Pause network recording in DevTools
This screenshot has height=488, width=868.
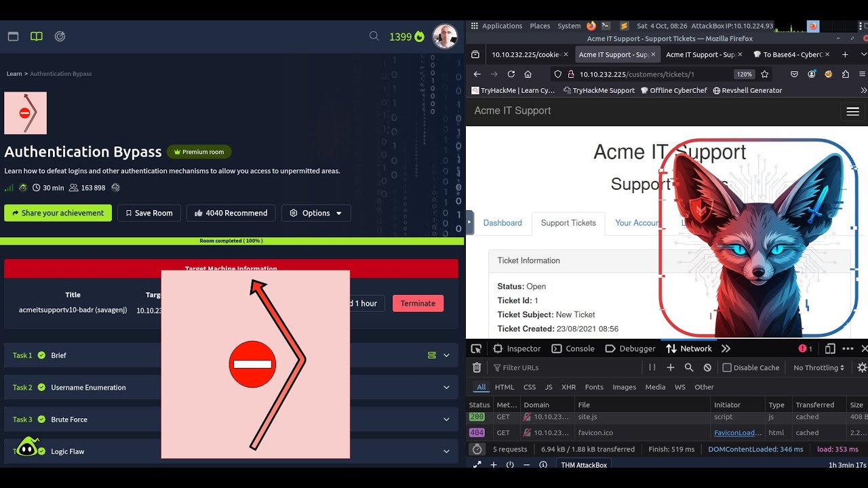pyautogui.click(x=652, y=367)
